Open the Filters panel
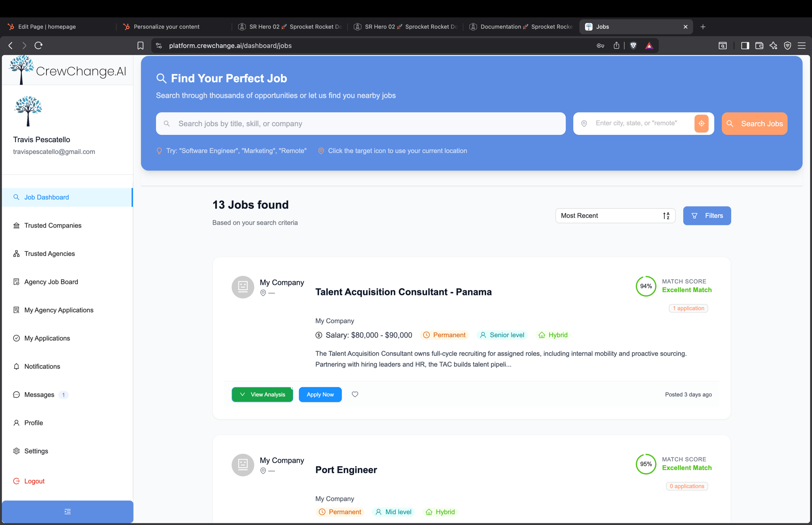The image size is (812, 525). tap(706, 216)
